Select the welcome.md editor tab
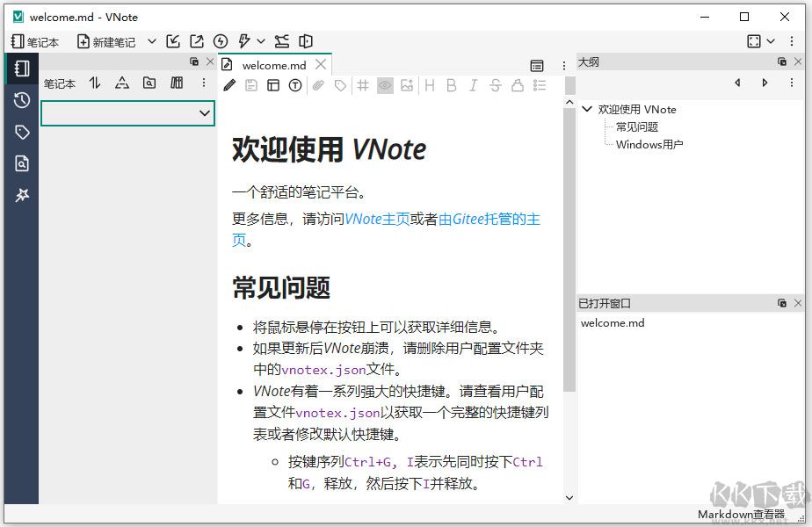This screenshot has width=812, height=527. pyautogui.click(x=273, y=65)
